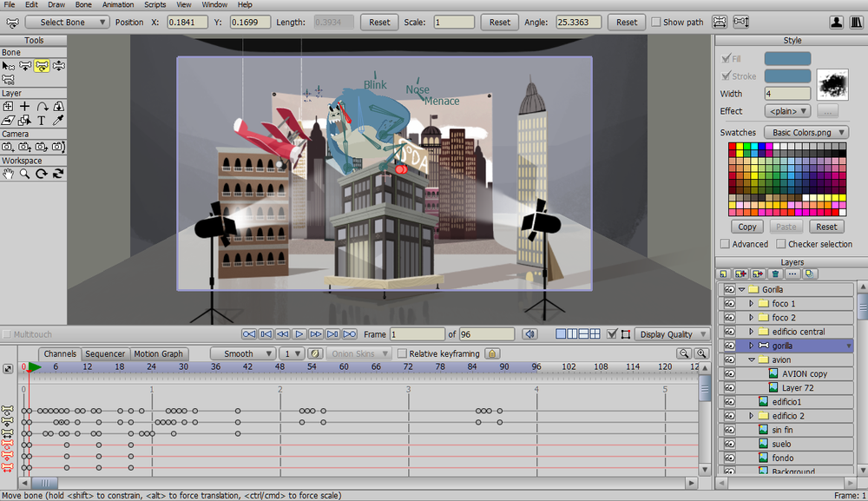Screen dimensions: 868x501
Task: Select the Rotate Workspace tool
Action: 42,174
